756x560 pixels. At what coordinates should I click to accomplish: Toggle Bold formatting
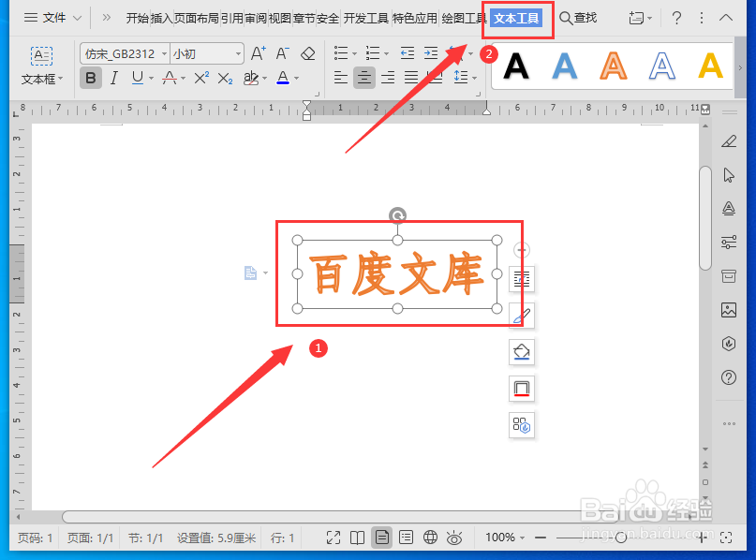91,78
